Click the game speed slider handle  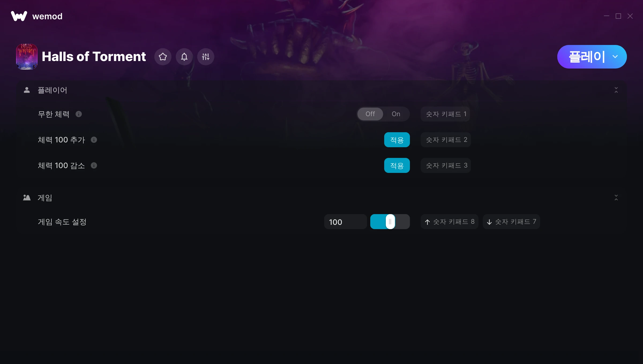[390, 222]
